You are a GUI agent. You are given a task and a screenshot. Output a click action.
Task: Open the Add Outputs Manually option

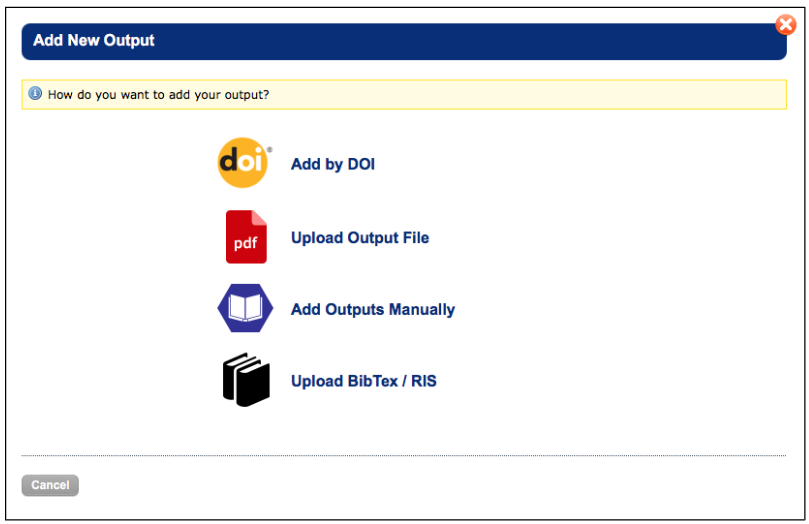click(373, 310)
